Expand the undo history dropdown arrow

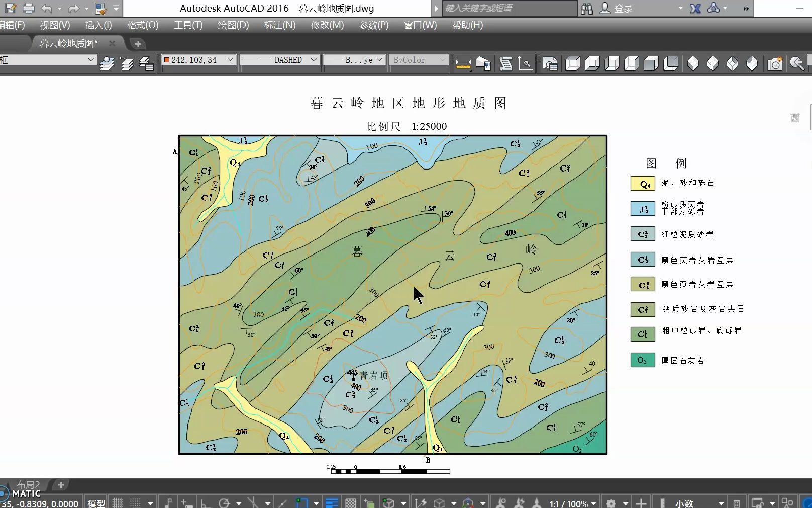(60, 9)
